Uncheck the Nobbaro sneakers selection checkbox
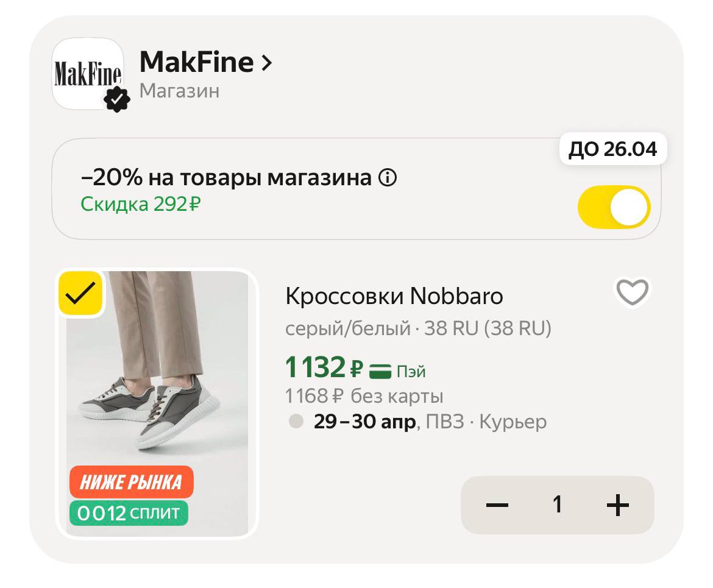 pyautogui.click(x=80, y=294)
